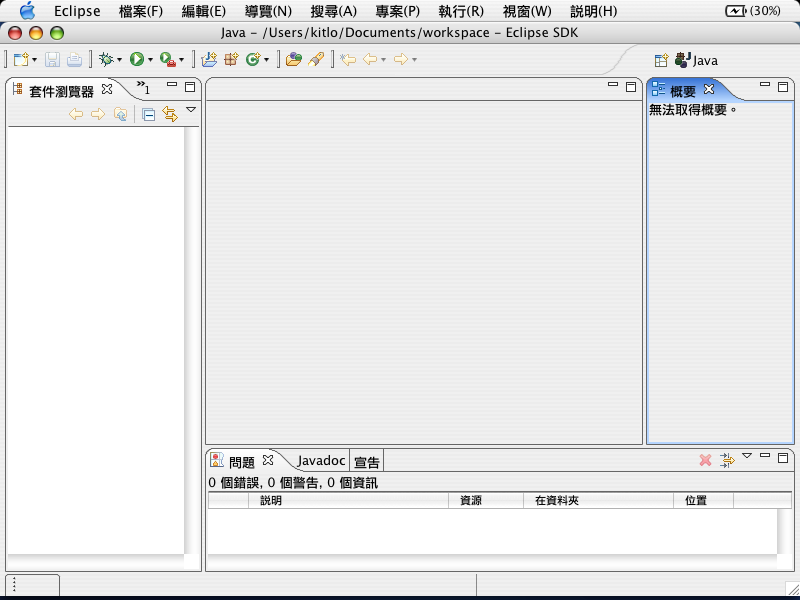
Task: Open the Eclipse application menu
Action: click(77, 11)
